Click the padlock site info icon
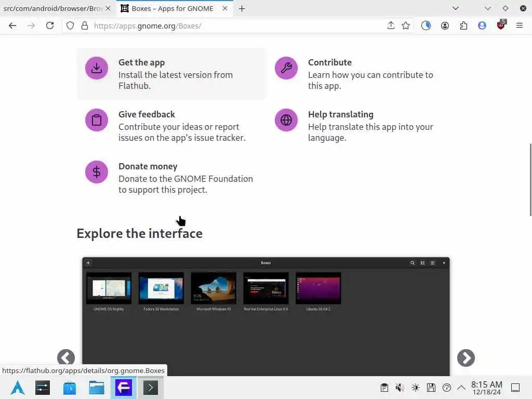 (x=85, y=26)
